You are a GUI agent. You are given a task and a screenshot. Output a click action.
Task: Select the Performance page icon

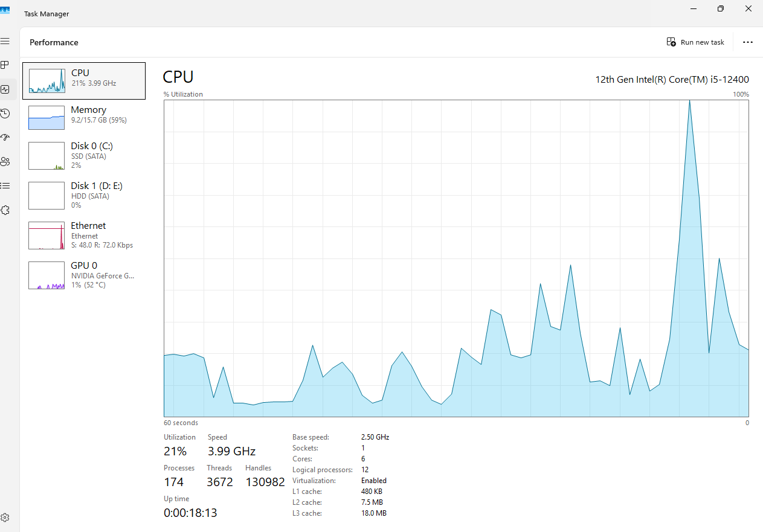(x=5, y=89)
